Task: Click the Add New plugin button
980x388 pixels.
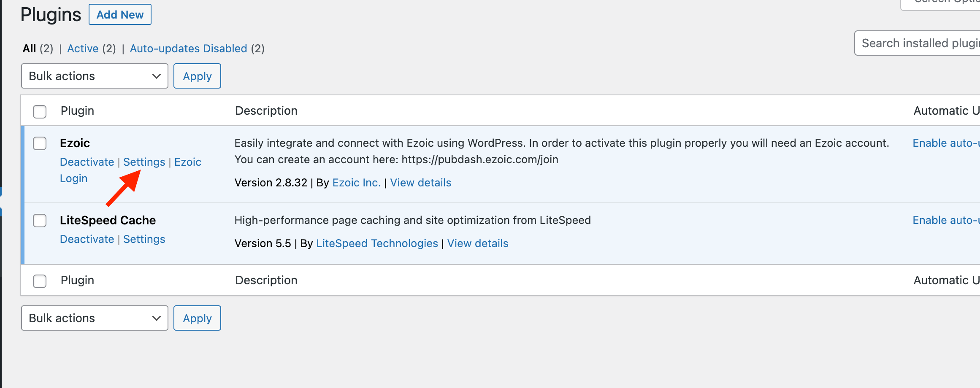Action: (x=120, y=15)
